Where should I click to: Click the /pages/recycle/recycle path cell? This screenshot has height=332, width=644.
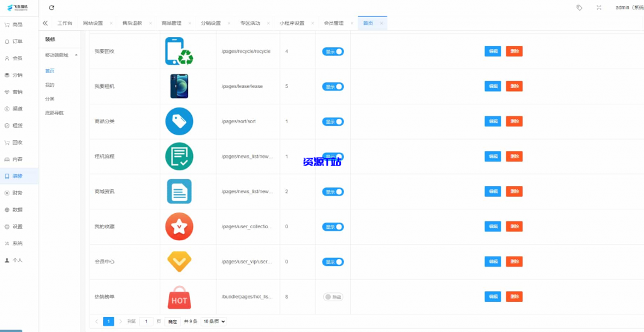tap(246, 52)
